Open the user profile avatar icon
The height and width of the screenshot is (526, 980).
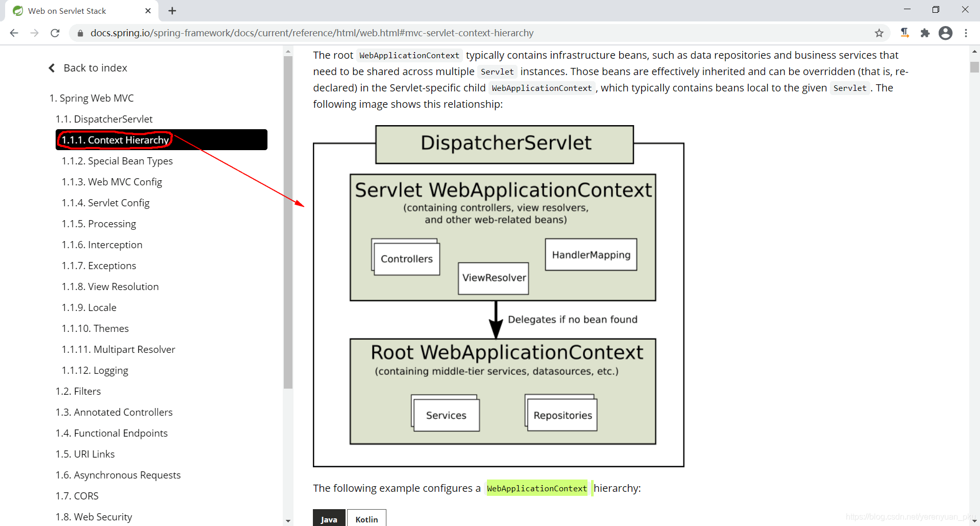pos(945,33)
